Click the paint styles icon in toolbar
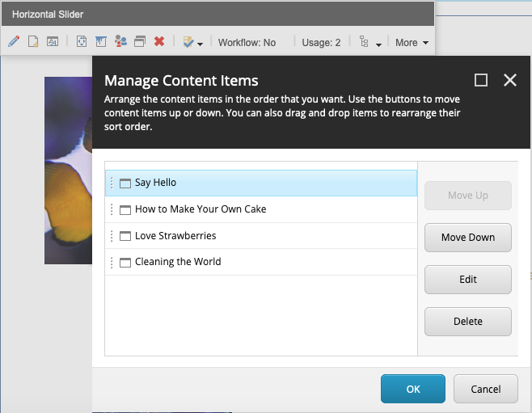The width and height of the screenshot is (532, 413). [x=101, y=41]
